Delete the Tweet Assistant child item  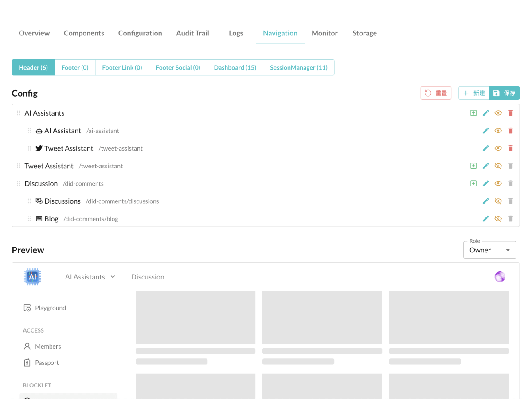510,148
